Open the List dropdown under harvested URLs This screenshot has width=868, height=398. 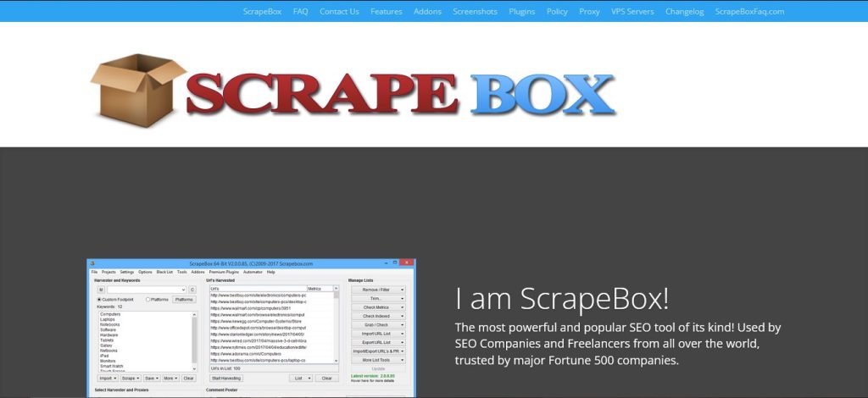tap(301, 378)
